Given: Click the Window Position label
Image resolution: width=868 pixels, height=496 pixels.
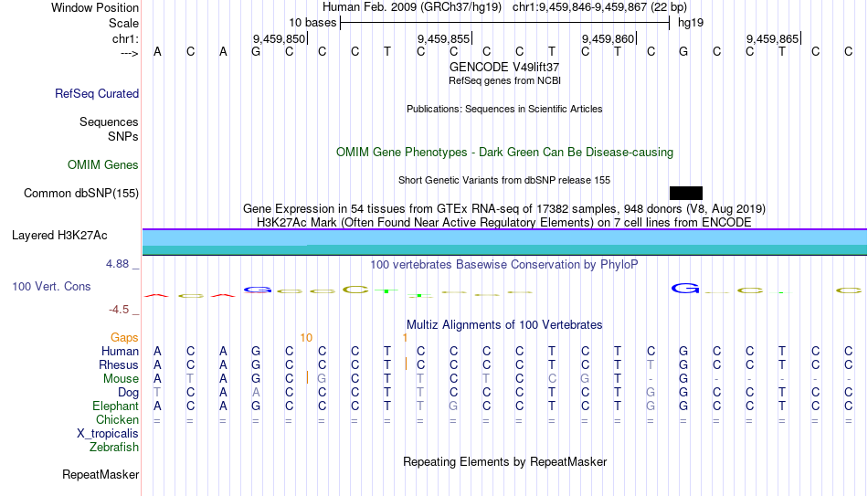Looking at the screenshot, I should tap(95, 7).
